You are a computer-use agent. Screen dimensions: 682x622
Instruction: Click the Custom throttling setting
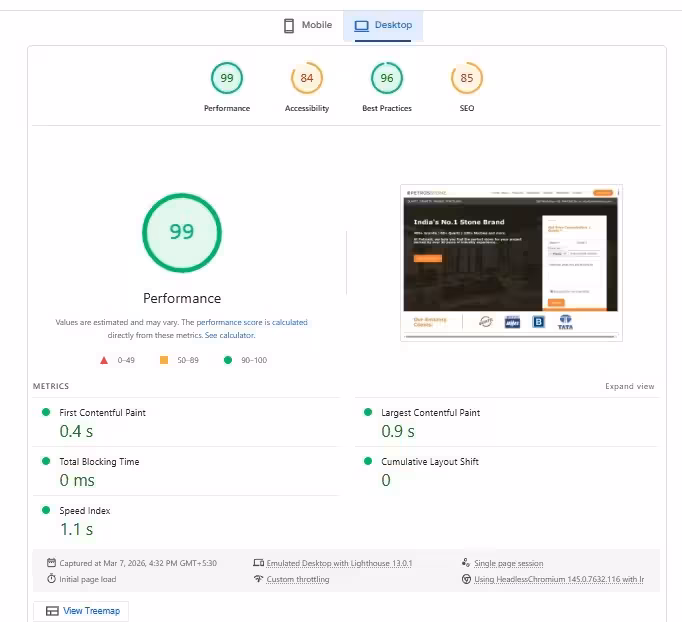pyautogui.click(x=298, y=579)
